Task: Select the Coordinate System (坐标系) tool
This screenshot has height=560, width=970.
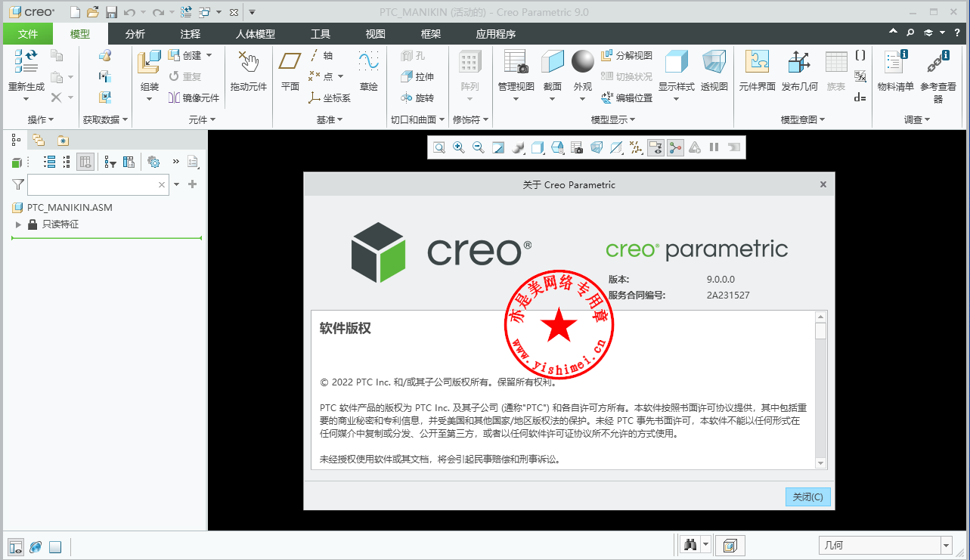Action: click(x=330, y=97)
